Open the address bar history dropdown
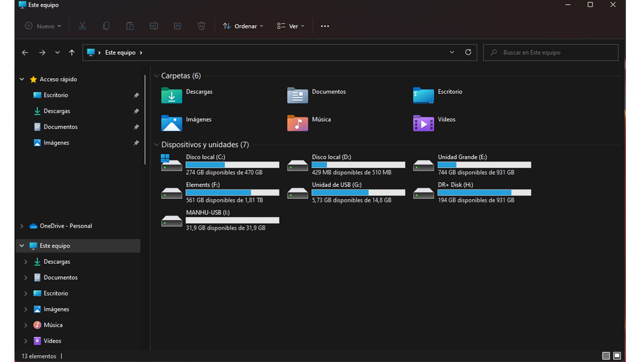 [x=451, y=52]
